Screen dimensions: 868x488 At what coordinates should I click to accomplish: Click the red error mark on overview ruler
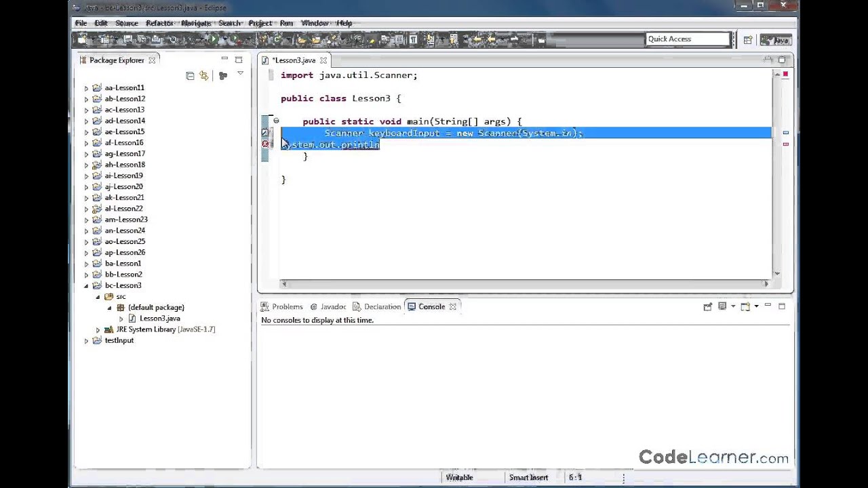tap(785, 144)
